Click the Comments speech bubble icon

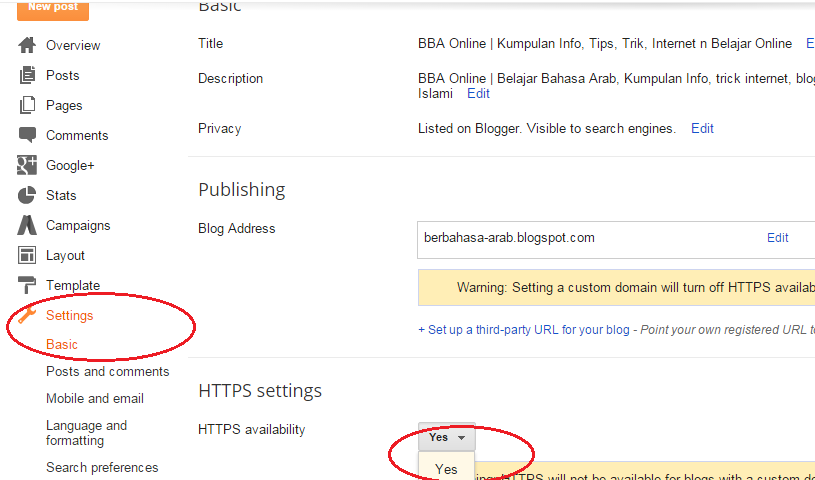coord(27,135)
